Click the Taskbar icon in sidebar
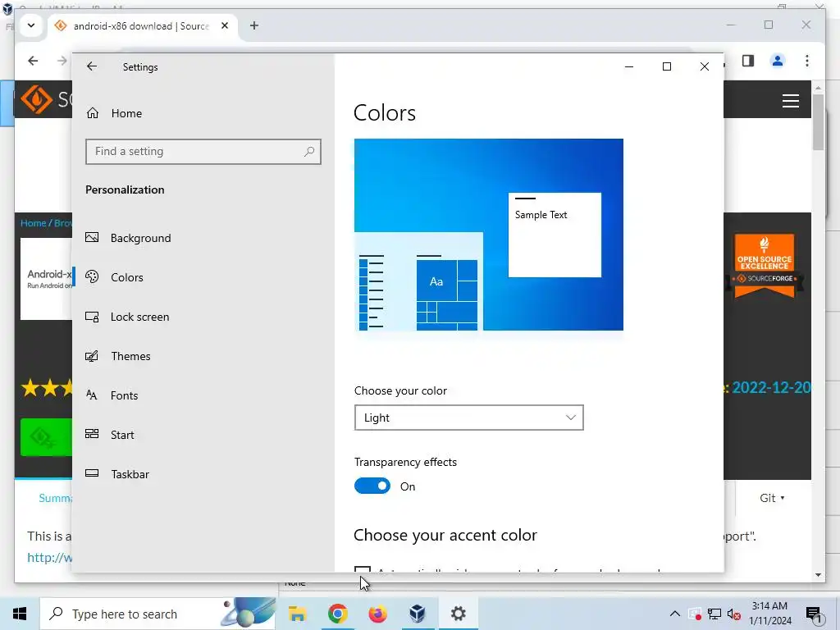Image resolution: width=840 pixels, height=630 pixels. tap(92, 473)
